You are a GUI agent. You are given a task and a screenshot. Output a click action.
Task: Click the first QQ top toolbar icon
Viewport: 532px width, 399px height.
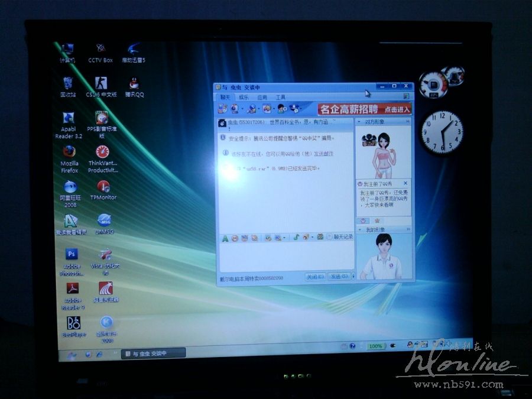coord(222,109)
